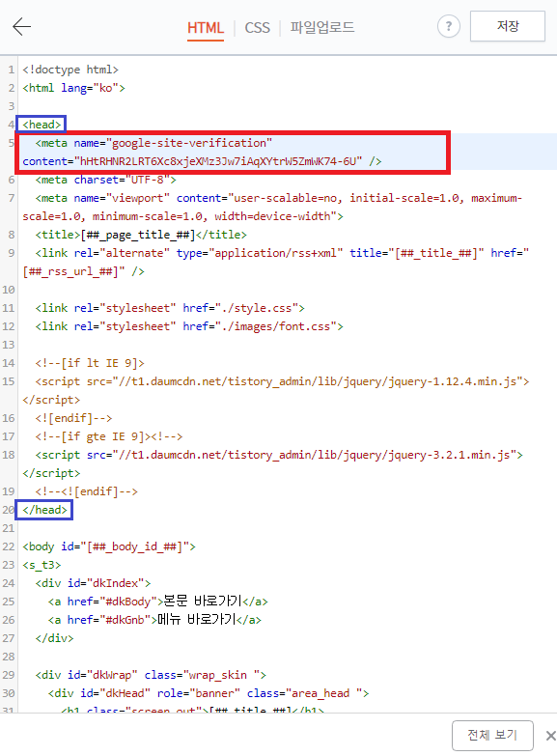Click the opening <head> tag

(42, 125)
